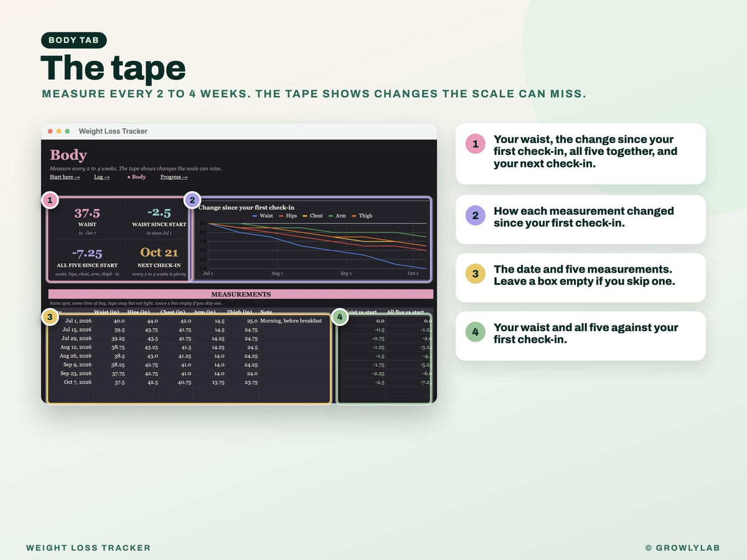This screenshot has height=560, width=747.
Task: Click the Arm legend entry in chart
Action: (337, 215)
